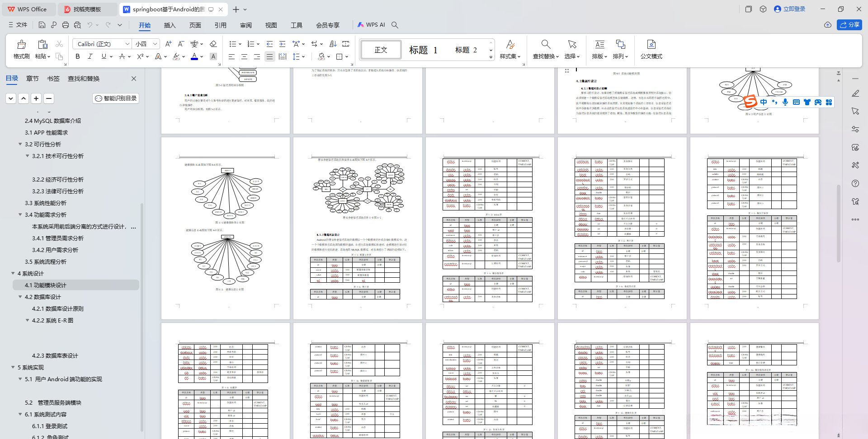Click the 智能识别目录 button
Viewport: 868px width, 439px height.
(x=116, y=98)
